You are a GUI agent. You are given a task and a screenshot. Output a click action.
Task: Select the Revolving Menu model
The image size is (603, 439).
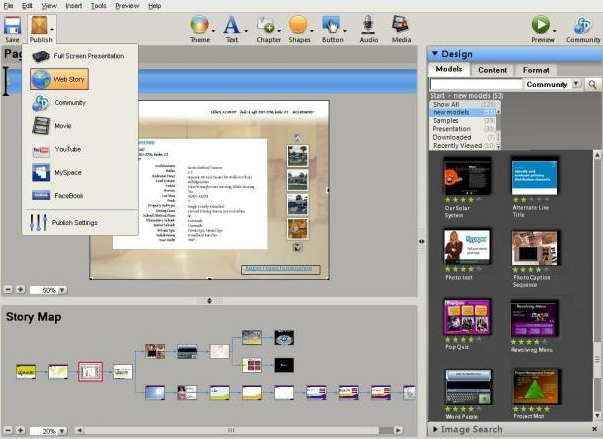[535, 319]
